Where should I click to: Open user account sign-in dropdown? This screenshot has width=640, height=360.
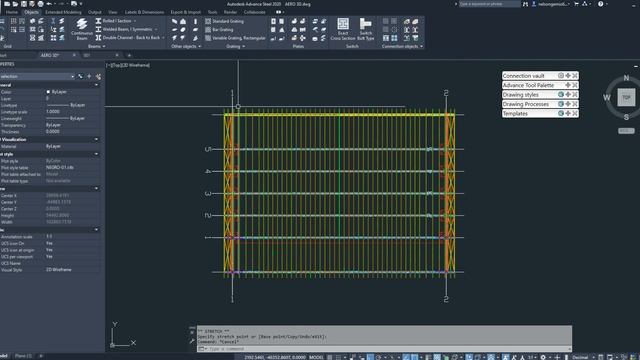click(552, 4)
